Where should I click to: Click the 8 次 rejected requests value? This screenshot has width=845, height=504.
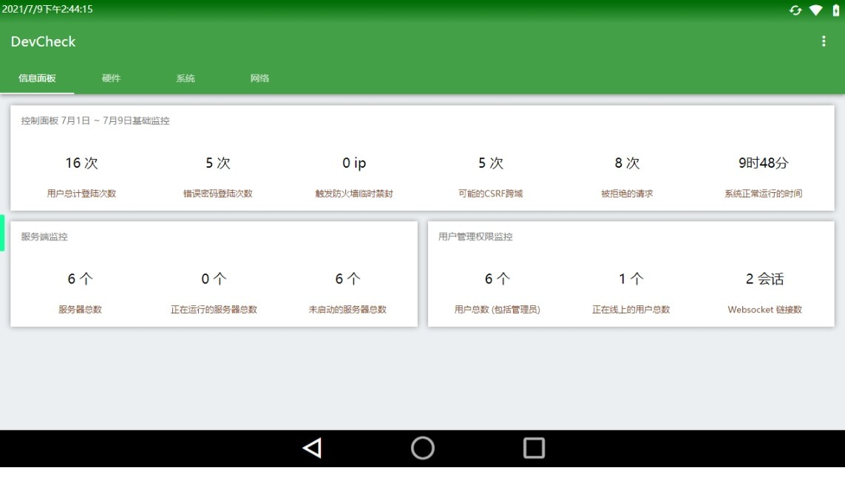click(627, 163)
